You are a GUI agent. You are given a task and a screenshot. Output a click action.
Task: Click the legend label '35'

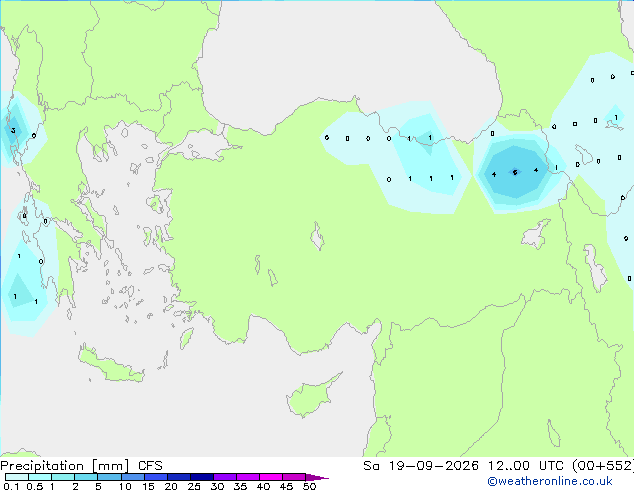click(240, 486)
